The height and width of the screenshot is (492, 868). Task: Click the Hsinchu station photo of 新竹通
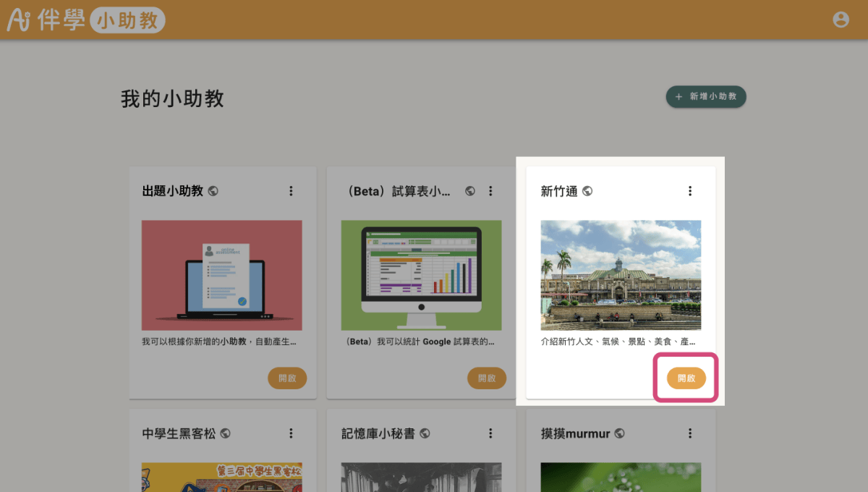[621, 275]
